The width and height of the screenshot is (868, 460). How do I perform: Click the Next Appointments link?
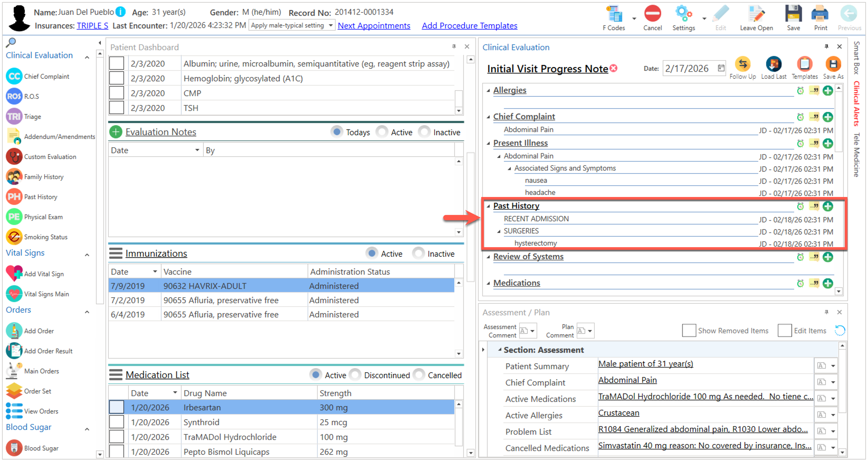click(x=374, y=26)
